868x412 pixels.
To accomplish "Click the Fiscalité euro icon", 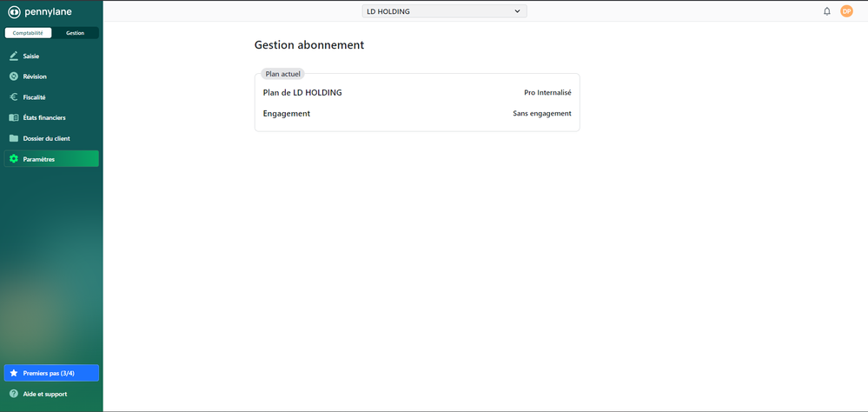I will 14,97.
